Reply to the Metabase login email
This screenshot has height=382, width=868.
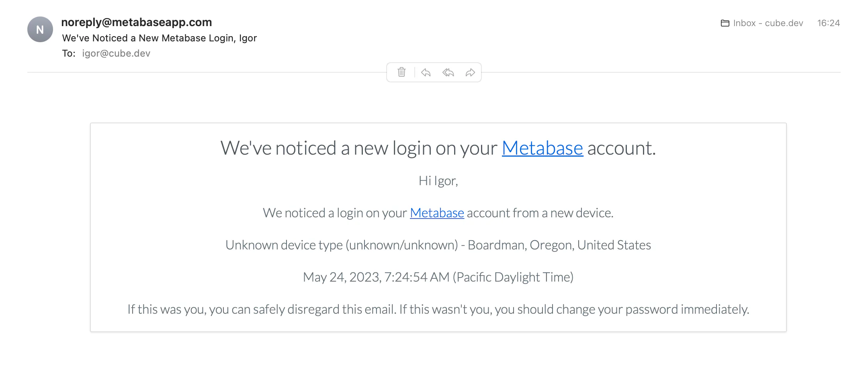(426, 72)
